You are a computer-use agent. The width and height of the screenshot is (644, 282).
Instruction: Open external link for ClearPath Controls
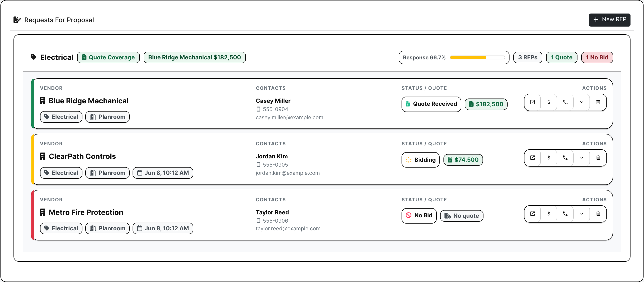[532, 158]
